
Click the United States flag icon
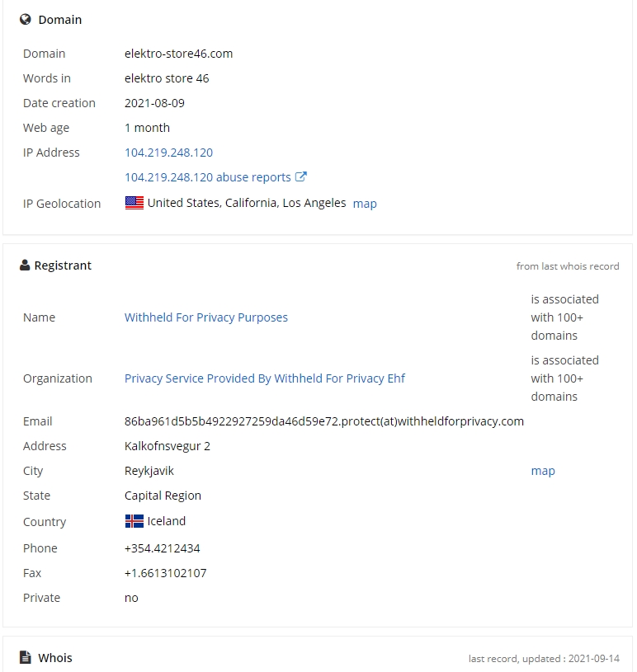point(134,203)
